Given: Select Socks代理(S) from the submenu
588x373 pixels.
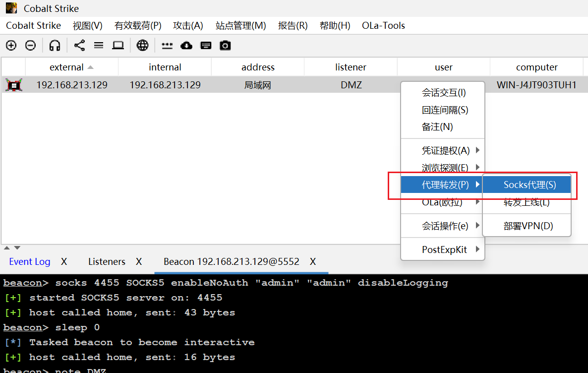Looking at the screenshot, I should click(529, 185).
